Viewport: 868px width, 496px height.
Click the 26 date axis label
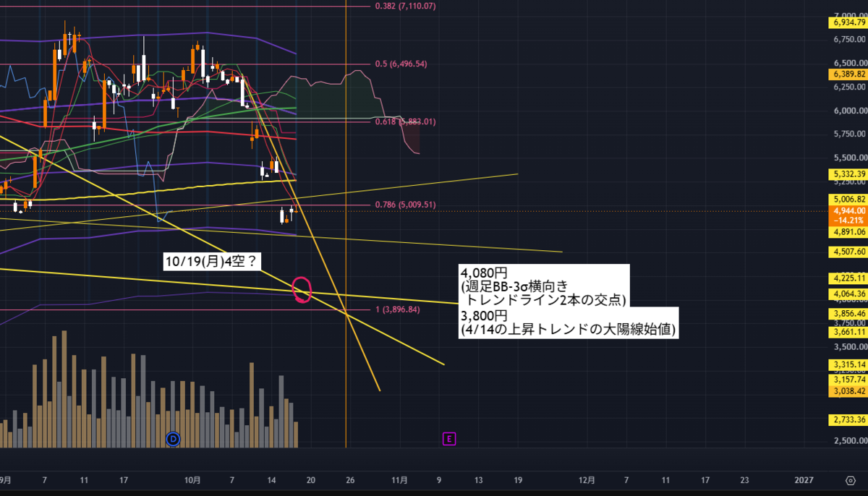click(350, 479)
